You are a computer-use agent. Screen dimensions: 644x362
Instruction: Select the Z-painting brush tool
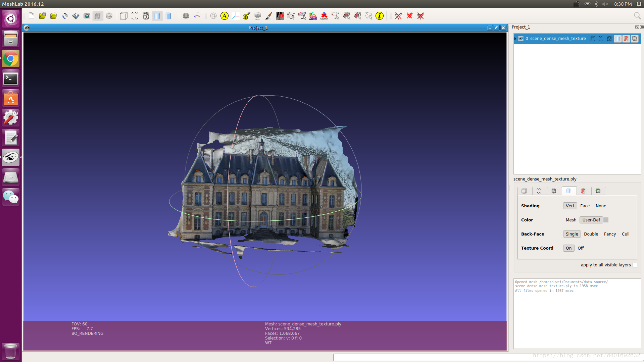point(269,16)
